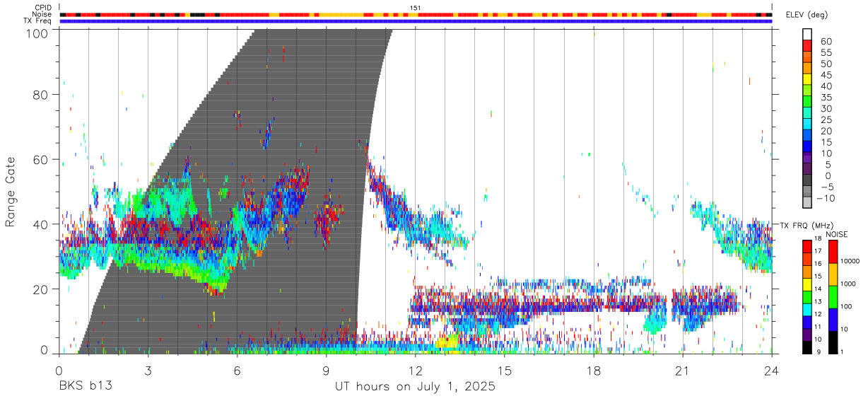Click the blue TX Freq strip above the plot

coord(416,21)
